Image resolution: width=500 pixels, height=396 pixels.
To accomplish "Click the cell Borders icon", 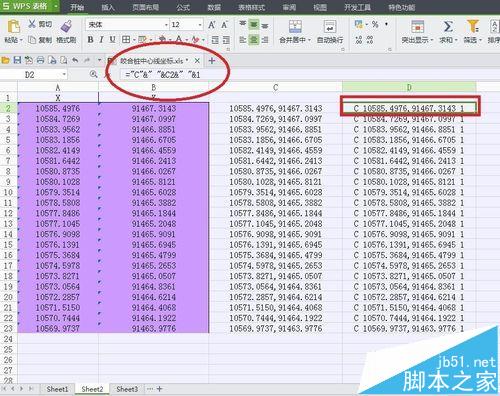I will tap(126, 40).
